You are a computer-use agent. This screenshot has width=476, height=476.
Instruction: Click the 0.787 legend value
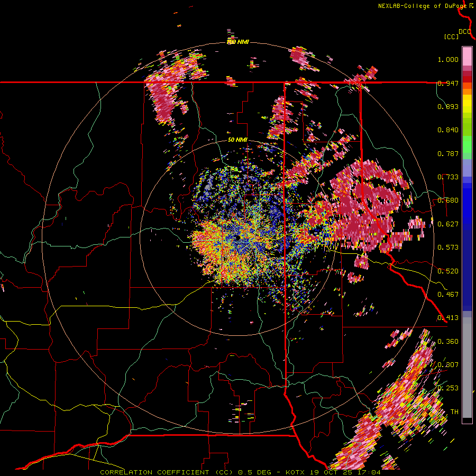[448, 153]
